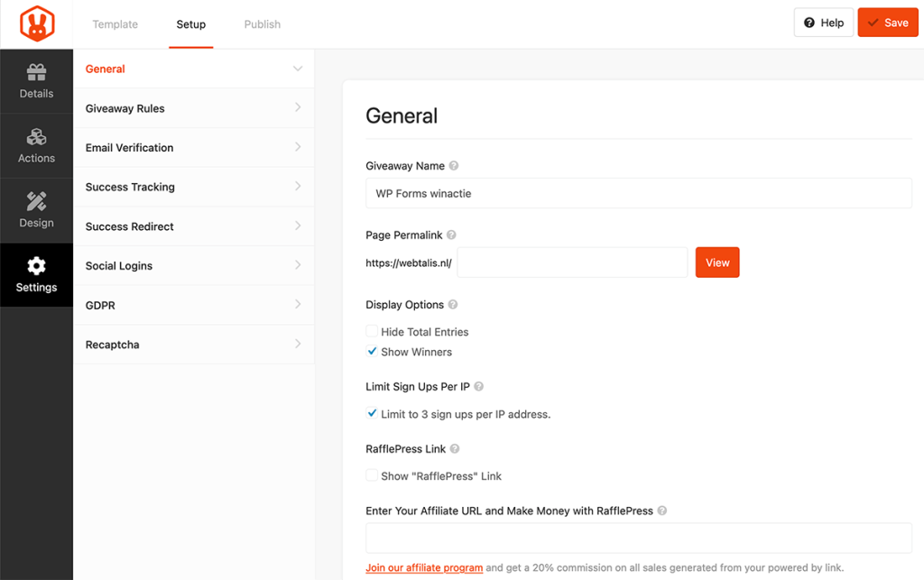This screenshot has height=580, width=924.
Task: Enable the Hide Total Entries checkbox
Action: pyautogui.click(x=372, y=332)
